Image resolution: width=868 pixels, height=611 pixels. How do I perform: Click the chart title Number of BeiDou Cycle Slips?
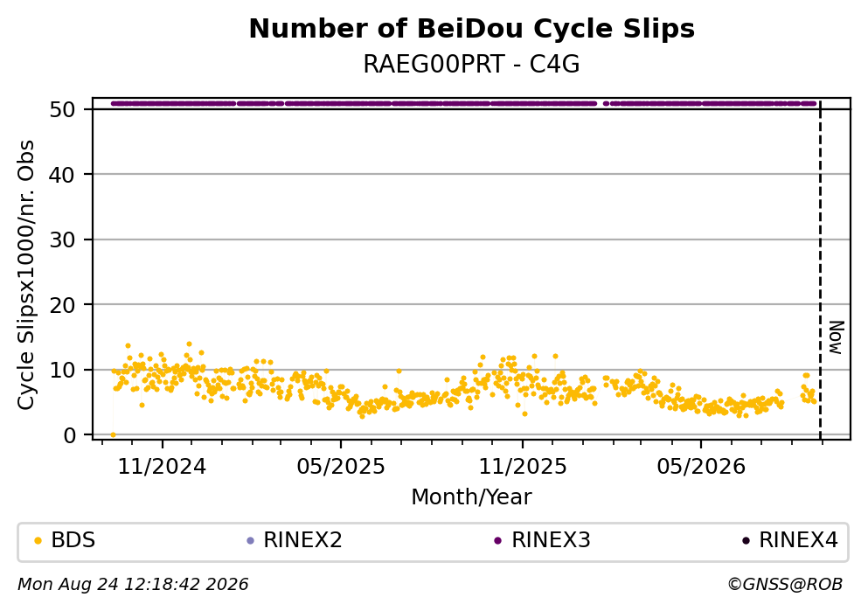click(x=472, y=29)
